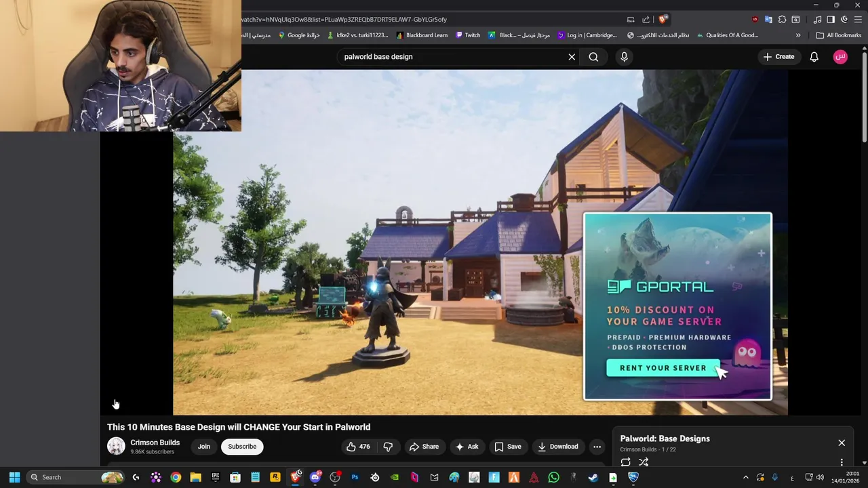Image resolution: width=868 pixels, height=488 pixels.
Task: Open playlist panel options menu
Action: point(842,462)
